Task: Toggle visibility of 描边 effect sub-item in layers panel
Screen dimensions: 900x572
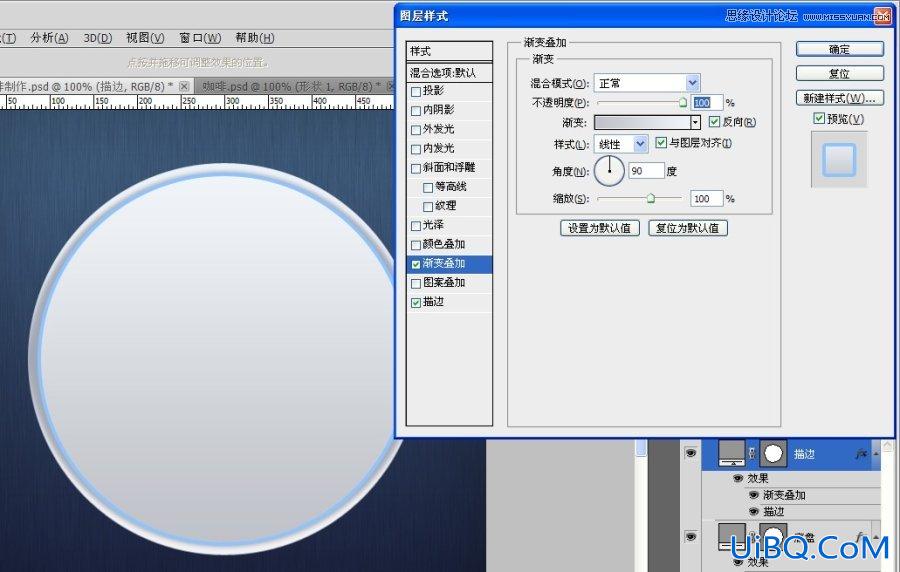Action: coord(754,511)
